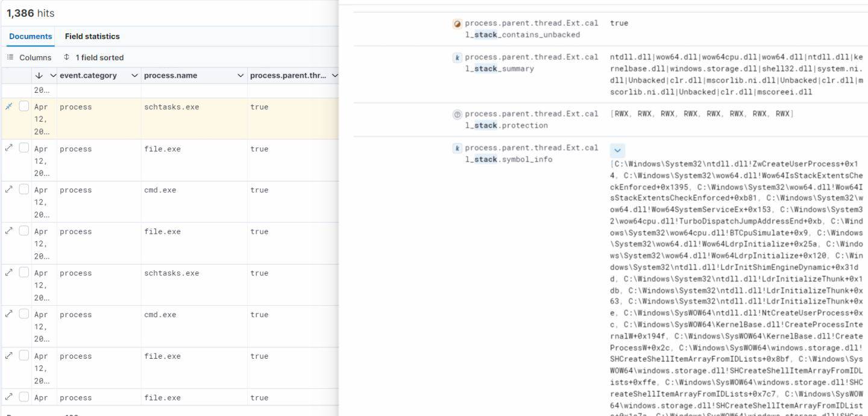
Task: Collapse details of the highlighted schtasks.exe row
Action: click(8, 107)
